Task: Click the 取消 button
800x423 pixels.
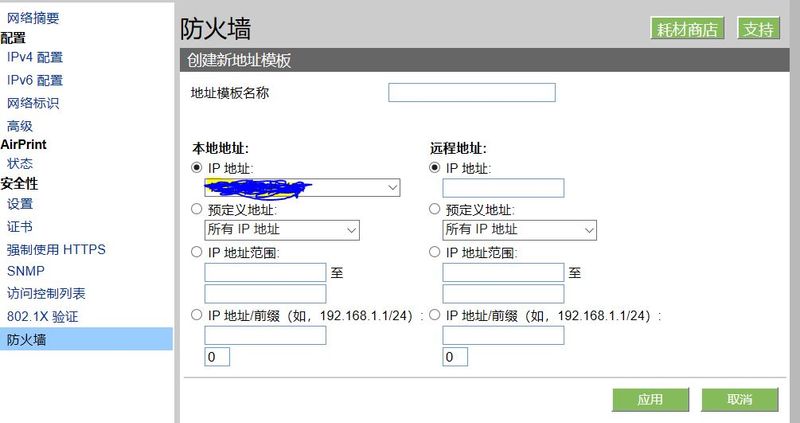Action: [x=740, y=400]
